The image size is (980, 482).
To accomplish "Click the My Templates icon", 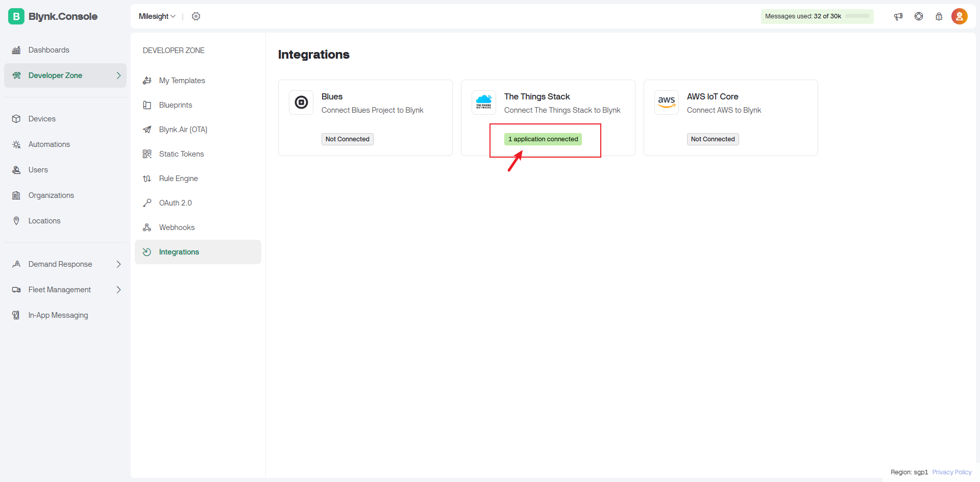I will 147,81.
